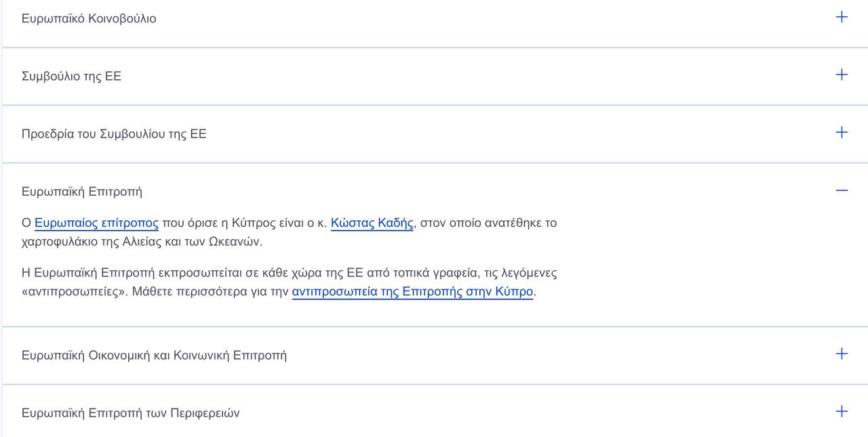Click the plus icon beside Συμβούλιο της ΕΕ
The image size is (868, 437).
(842, 75)
